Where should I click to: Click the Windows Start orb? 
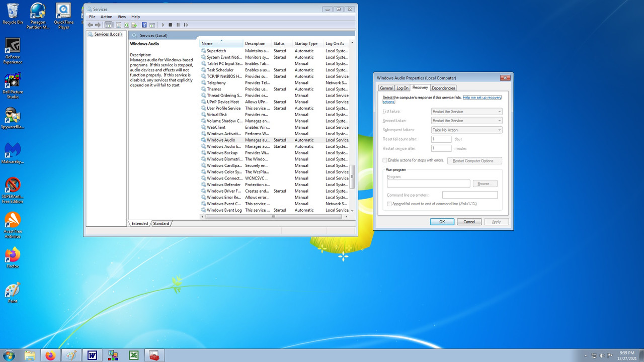[9, 355]
